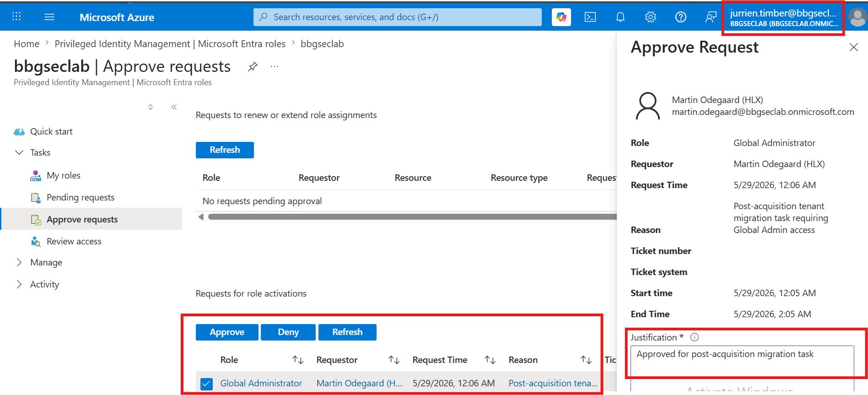The width and height of the screenshot is (868, 395).
Task: Open Review access menu item
Action: click(x=74, y=242)
